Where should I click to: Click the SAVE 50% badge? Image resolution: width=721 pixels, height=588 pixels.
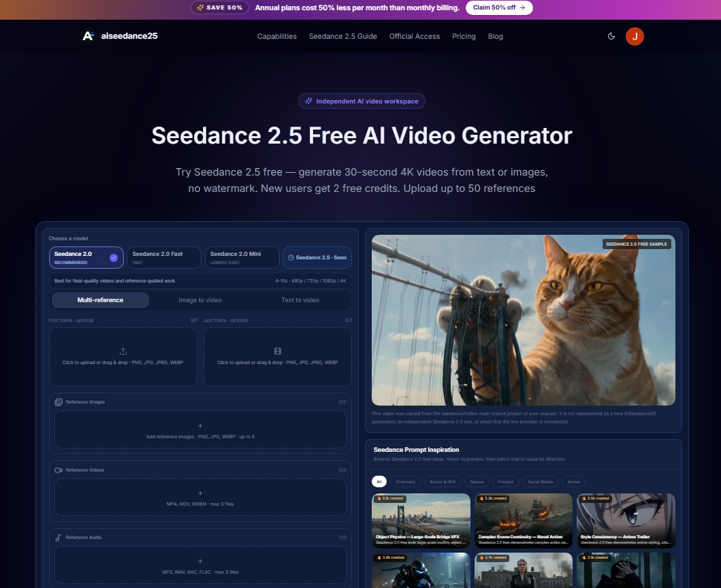[220, 7]
